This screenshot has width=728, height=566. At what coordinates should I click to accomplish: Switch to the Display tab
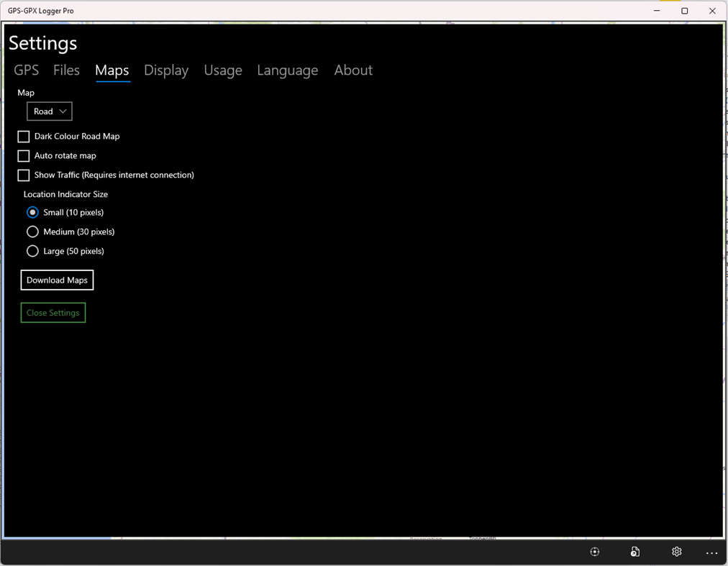click(x=165, y=70)
